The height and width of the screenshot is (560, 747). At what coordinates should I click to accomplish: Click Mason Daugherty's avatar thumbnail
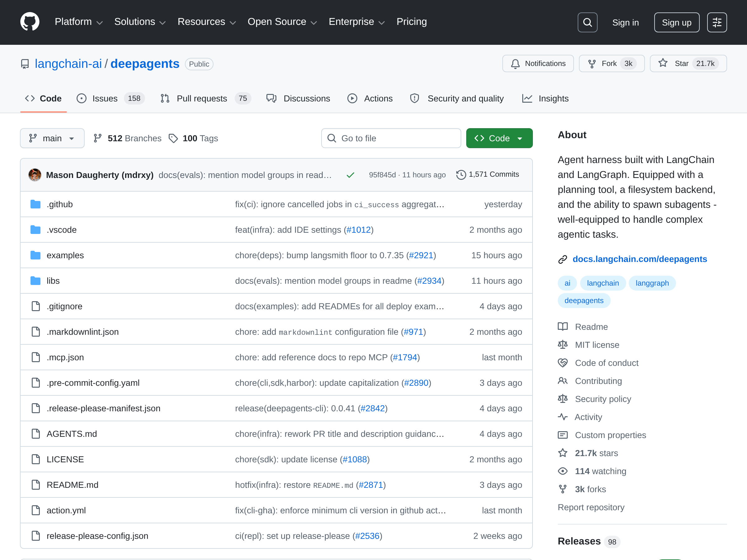coord(35,175)
